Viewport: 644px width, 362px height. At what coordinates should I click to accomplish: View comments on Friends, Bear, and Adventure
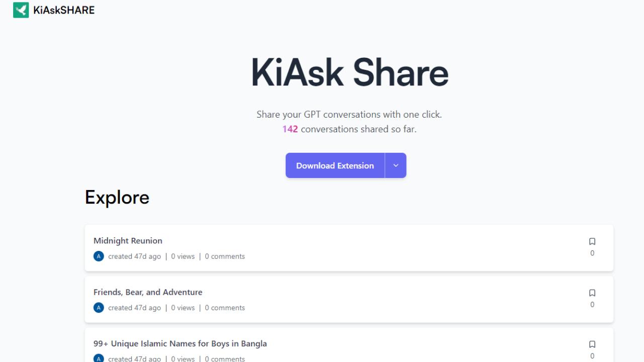click(x=225, y=308)
